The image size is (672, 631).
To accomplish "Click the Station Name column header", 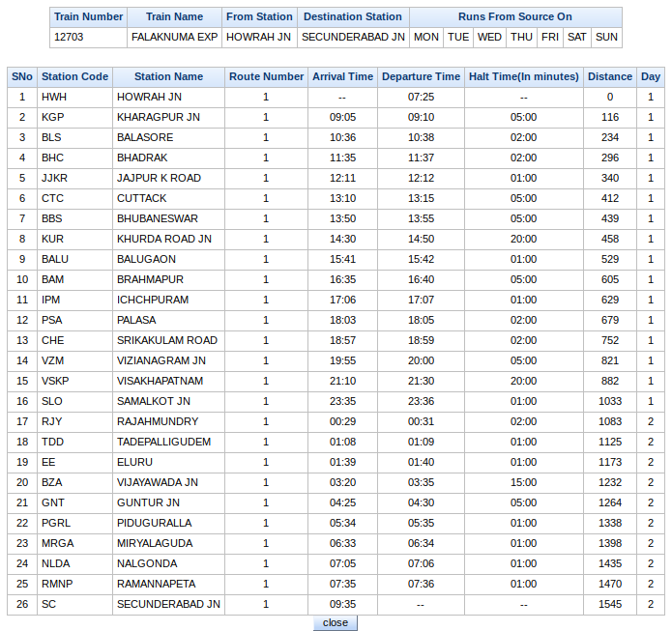I will [168, 76].
